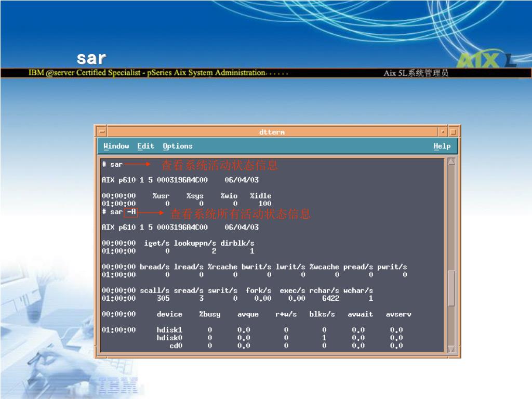The height and width of the screenshot is (399, 532).
Task: Minimize the dtterm window
Action: 443,131
